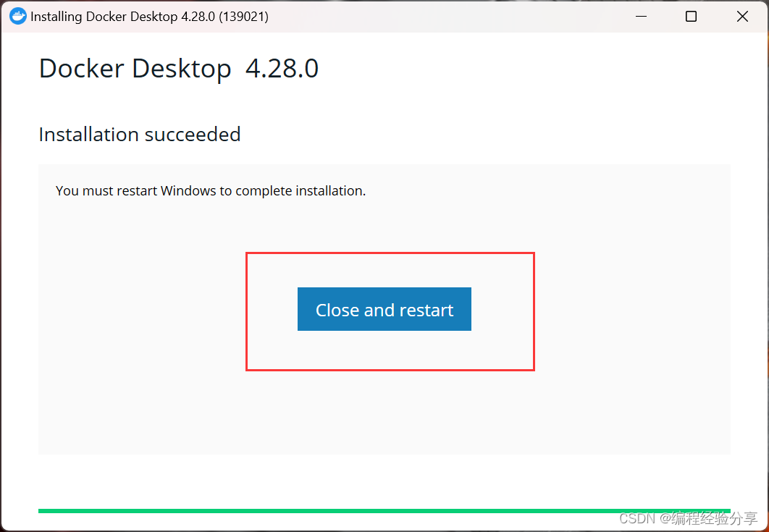Click the Docker Desktop 4.28.0 heading
Viewport: 769px width, 532px height.
click(x=178, y=68)
